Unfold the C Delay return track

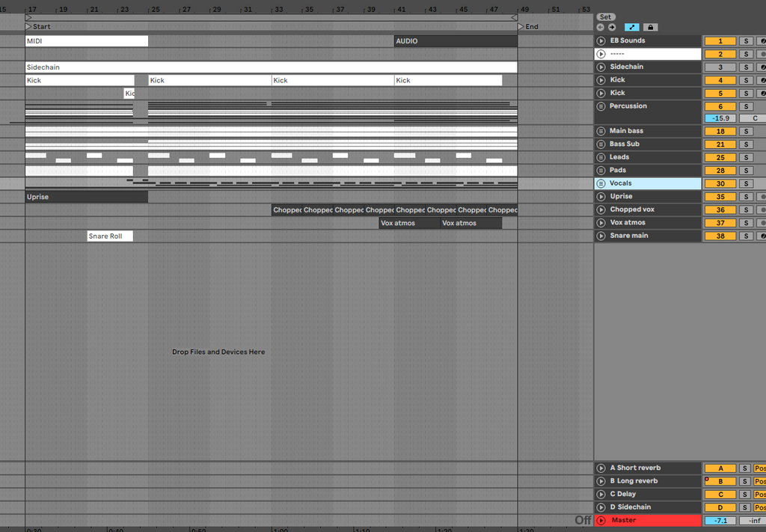[601, 495]
